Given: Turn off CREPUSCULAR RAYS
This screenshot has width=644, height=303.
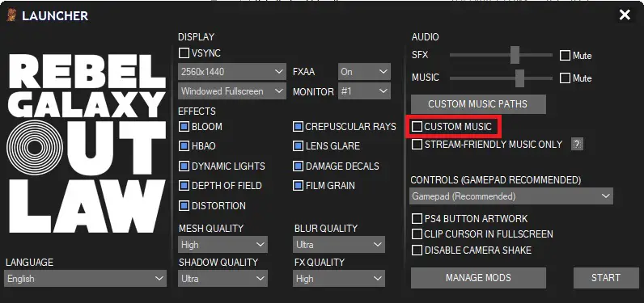Looking at the screenshot, I should click(299, 127).
